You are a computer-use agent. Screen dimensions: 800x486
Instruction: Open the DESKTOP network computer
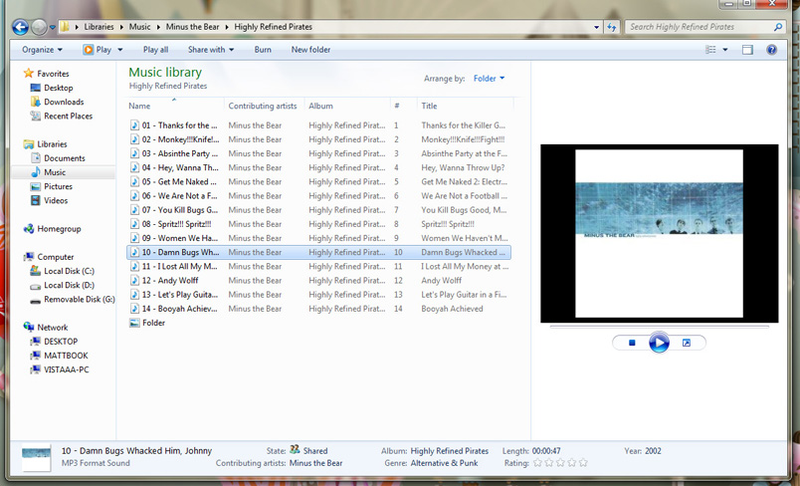(60, 341)
